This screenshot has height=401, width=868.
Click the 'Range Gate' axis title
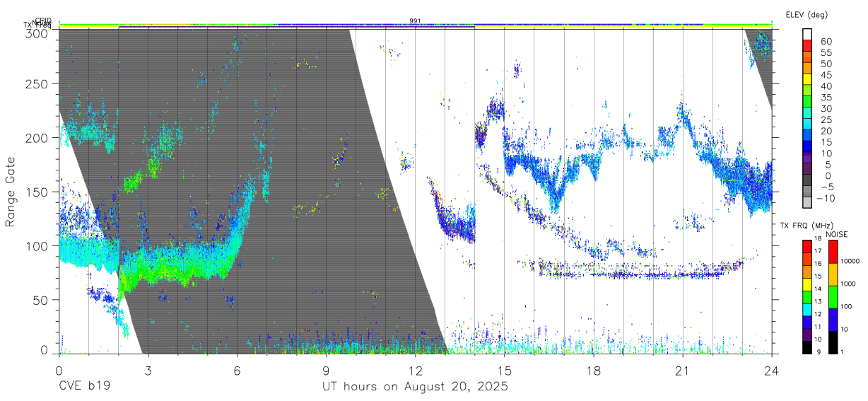point(11,191)
